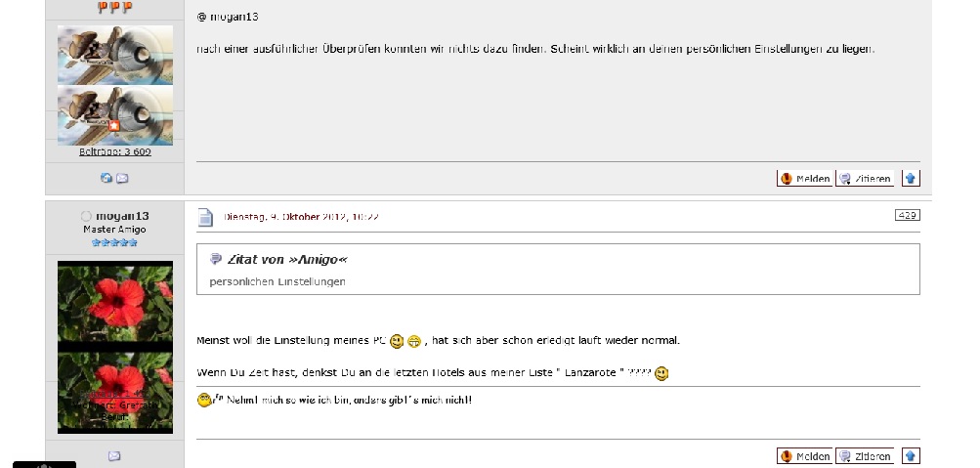Quote mogan13's post using Zitieren
The image size is (980, 468).
point(866,456)
